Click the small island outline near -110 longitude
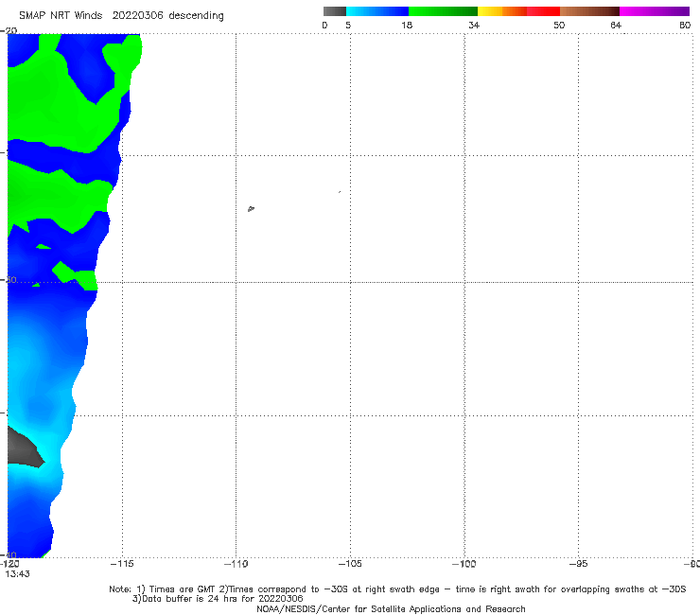 (x=251, y=208)
